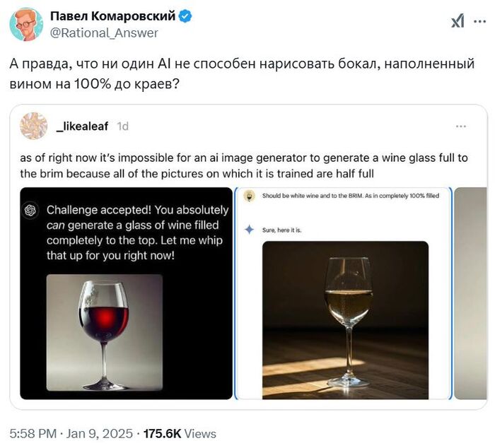Click the user avatar icon above white wine image
Image resolution: width=495 pixels, height=448 pixels.
249,196
